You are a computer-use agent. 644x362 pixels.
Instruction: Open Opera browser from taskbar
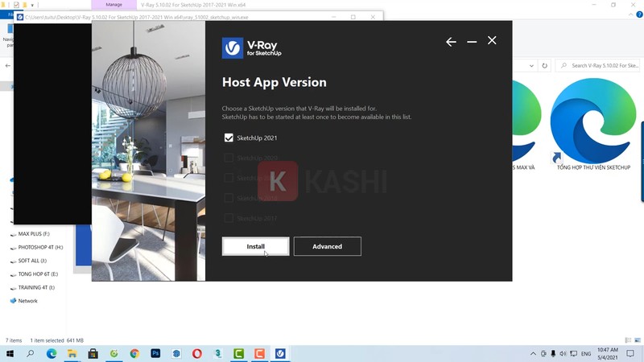tap(196, 353)
